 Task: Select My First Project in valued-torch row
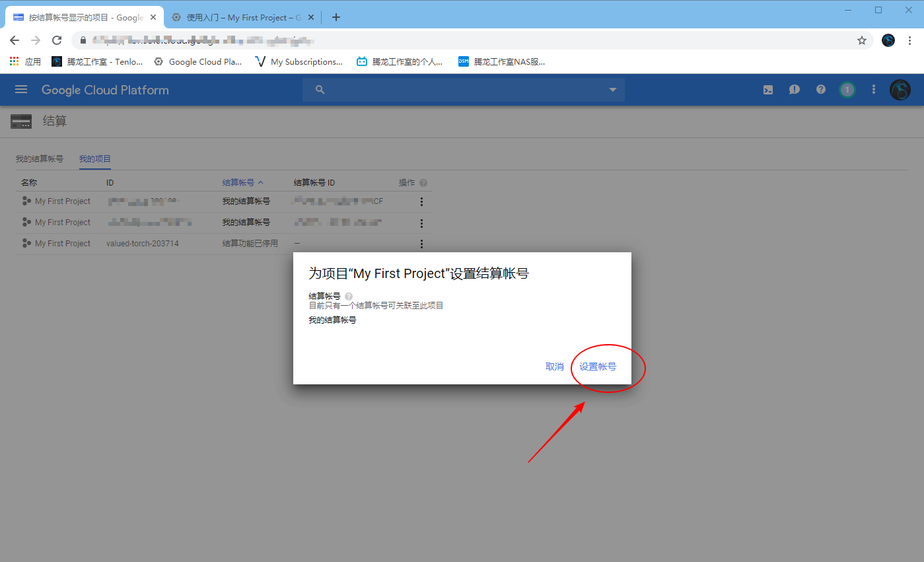pos(63,244)
